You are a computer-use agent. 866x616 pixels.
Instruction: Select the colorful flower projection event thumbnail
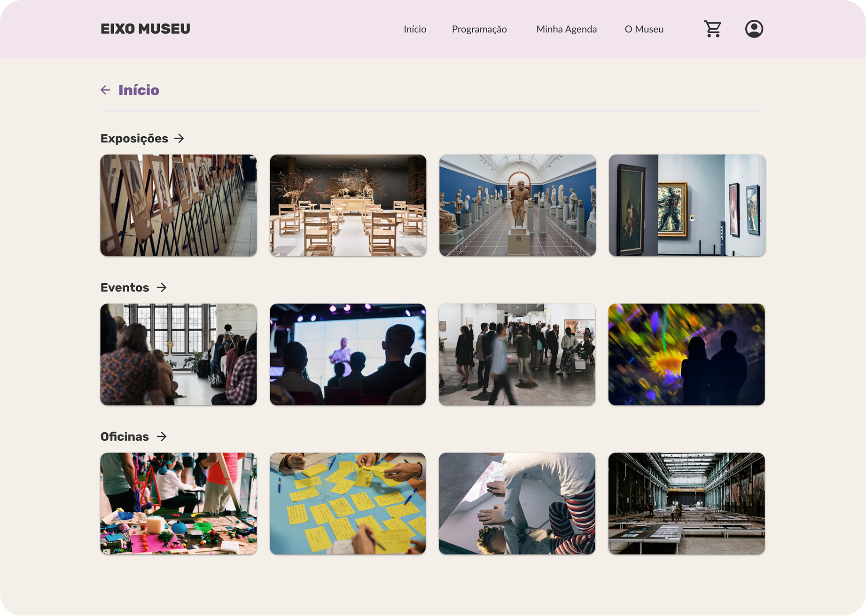687,354
